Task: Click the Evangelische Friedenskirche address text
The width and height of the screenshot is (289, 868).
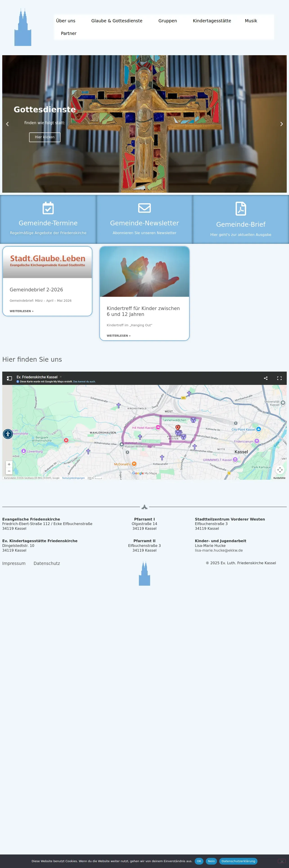Action: [x=47, y=524]
